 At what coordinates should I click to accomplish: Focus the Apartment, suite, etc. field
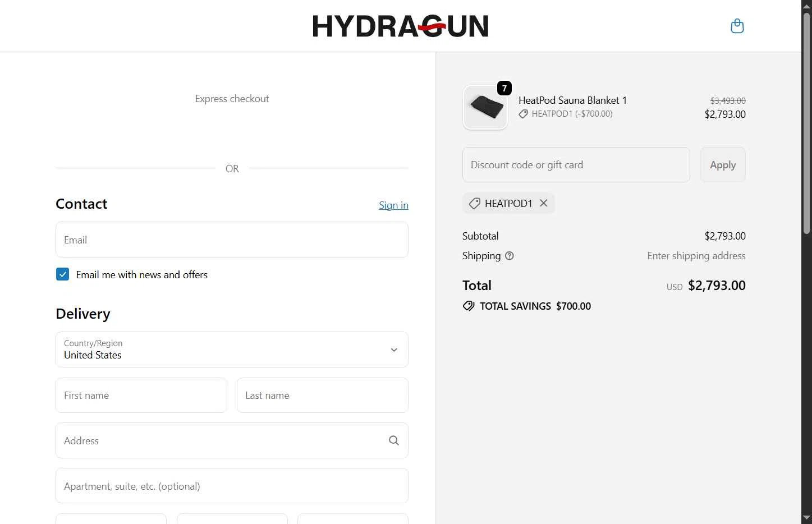pos(232,486)
